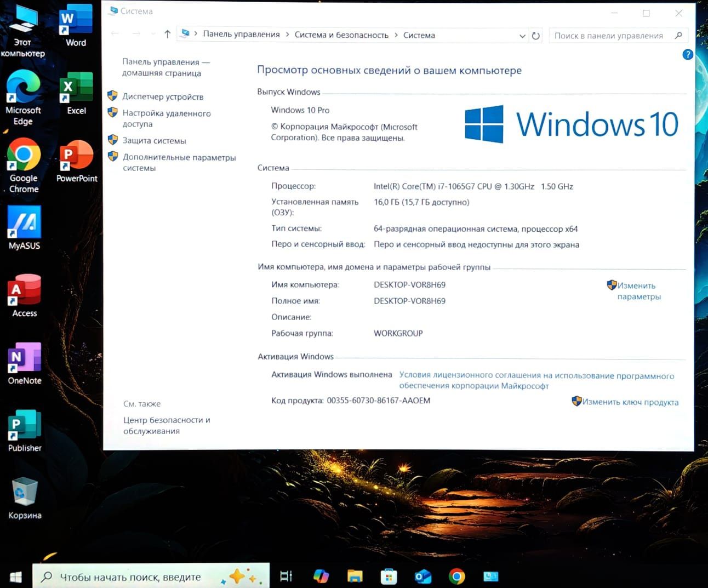Image resolution: width=708 pixels, height=588 pixels.
Task: Click the blue help question mark icon
Action: point(688,55)
